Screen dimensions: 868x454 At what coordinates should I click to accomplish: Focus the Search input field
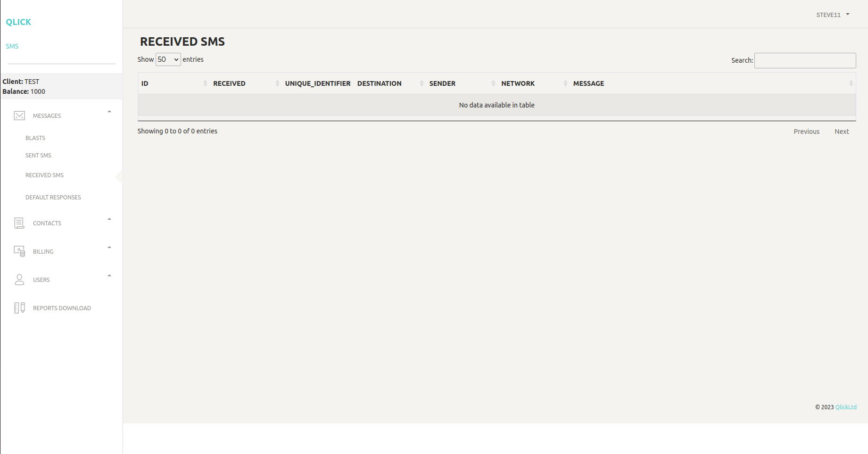pyautogui.click(x=805, y=61)
